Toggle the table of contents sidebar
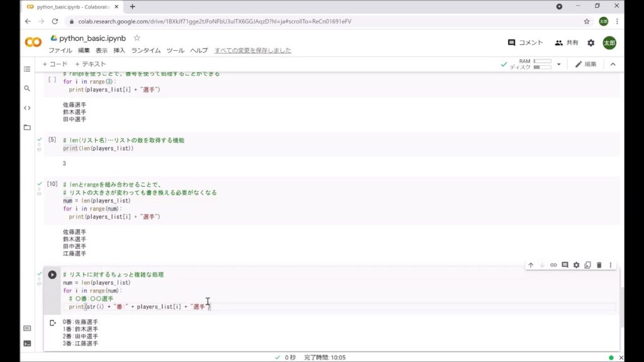Viewport: 644px width, 362px height. 26,69
